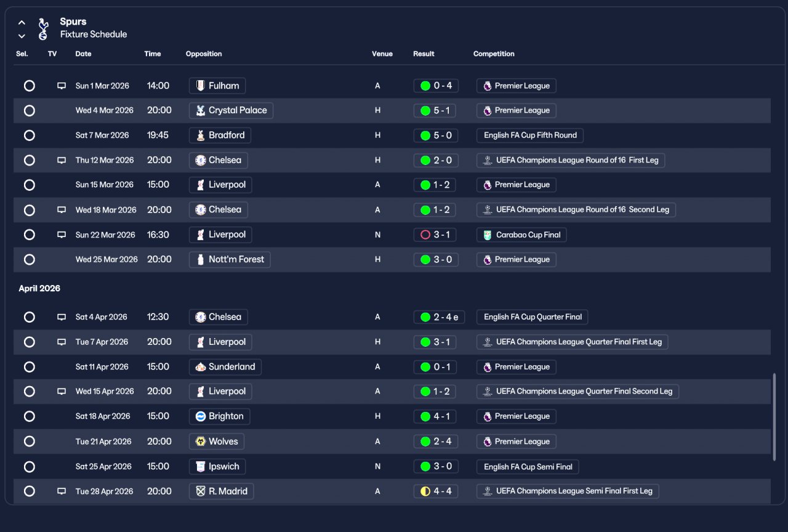Open the 4 - 4 result against R. Madrid

(436, 491)
